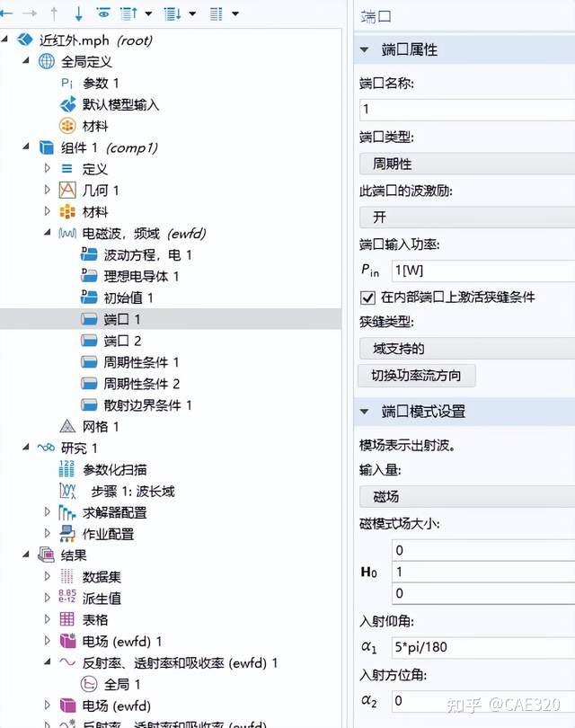Viewport: 575px width, 728px height.
Task: Click the back navigation arrow in toolbar
Action: coord(7,13)
